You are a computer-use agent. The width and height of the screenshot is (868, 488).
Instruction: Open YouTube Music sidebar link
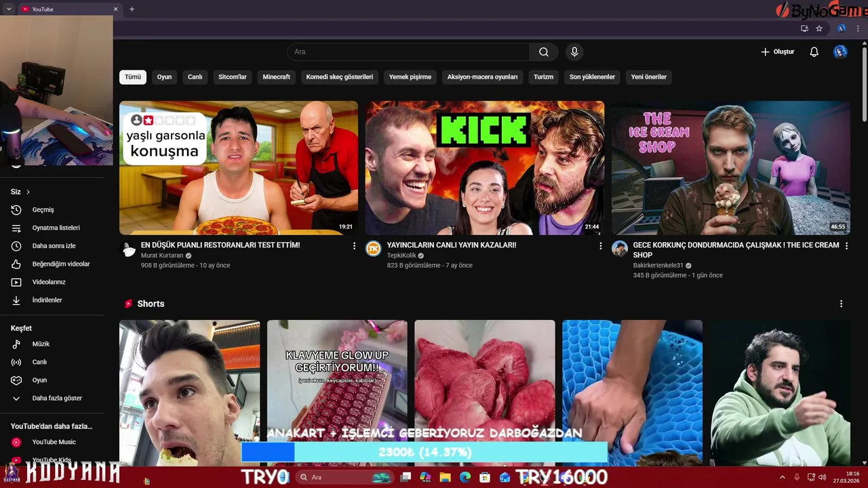[52, 442]
